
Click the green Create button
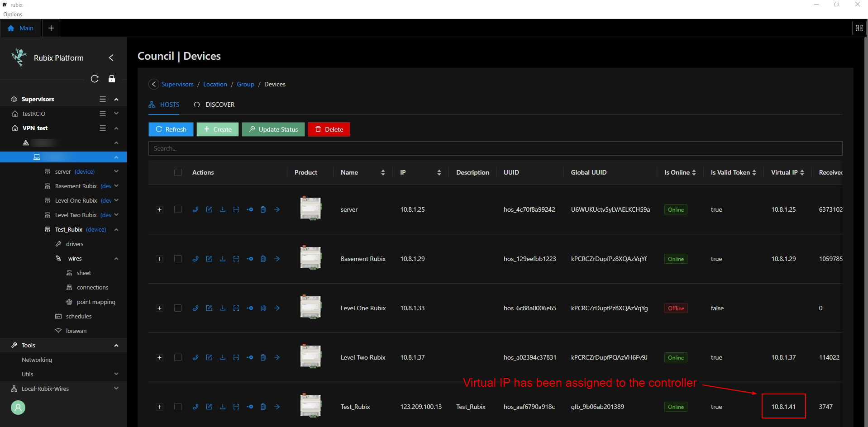[218, 129]
